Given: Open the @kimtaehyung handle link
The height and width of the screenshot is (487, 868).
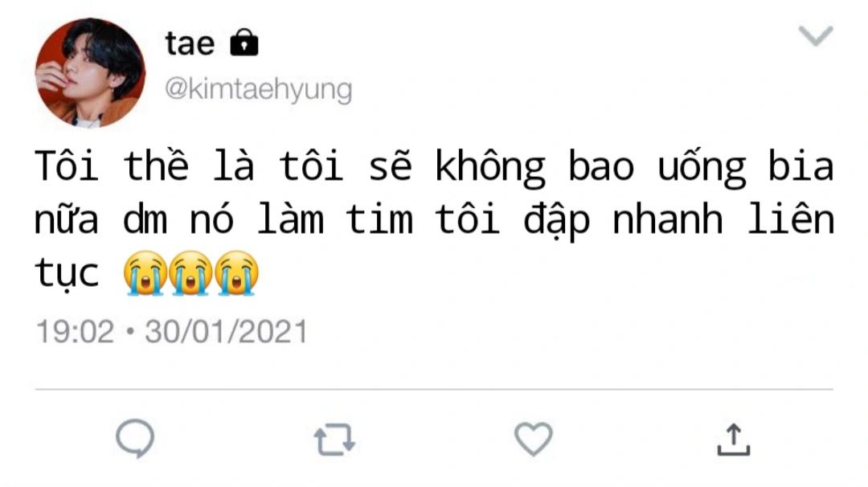Looking at the screenshot, I should 259,89.
